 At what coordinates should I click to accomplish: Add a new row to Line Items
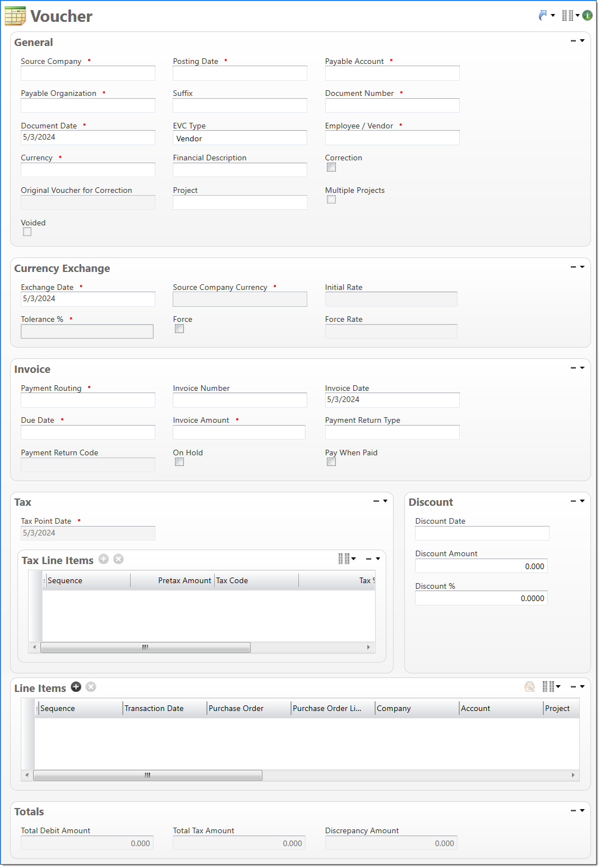click(x=76, y=687)
